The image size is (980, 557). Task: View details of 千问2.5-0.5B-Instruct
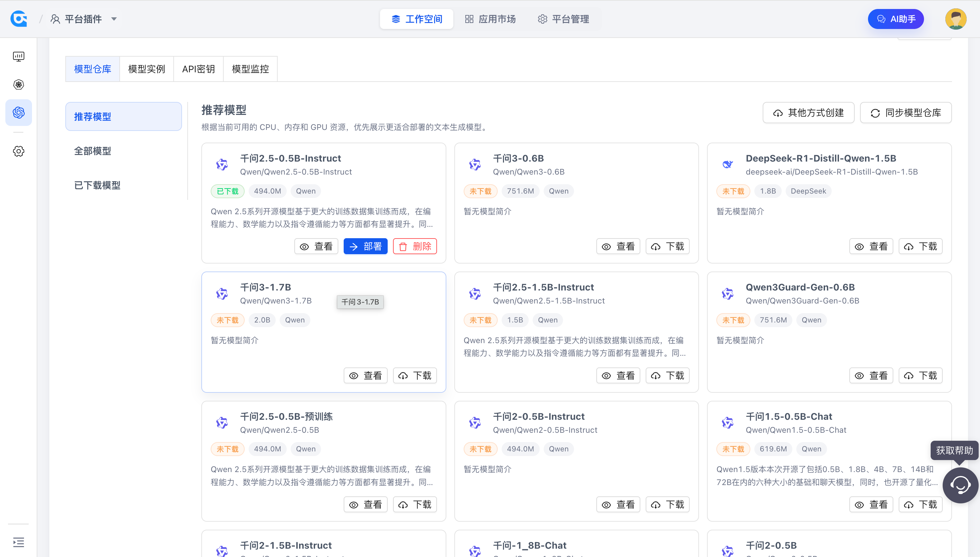pyautogui.click(x=316, y=246)
